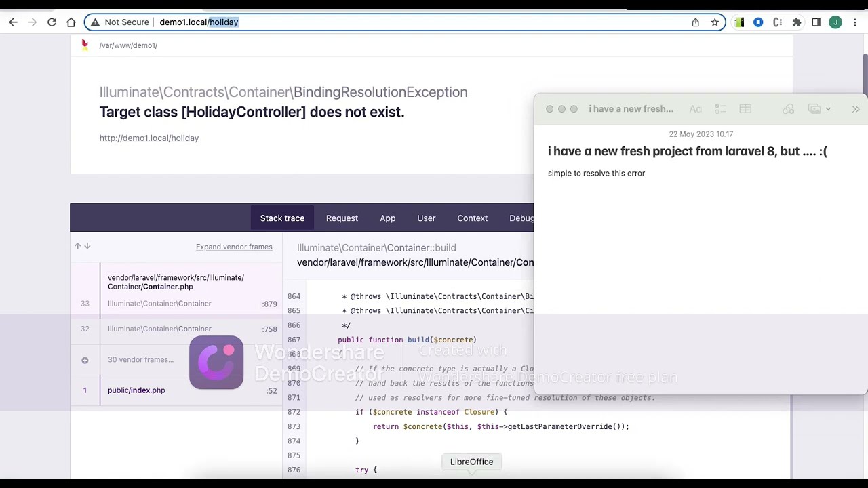Image resolution: width=868 pixels, height=488 pixels.
Task: Switch to the Context tab
Action: pos(472,218)
